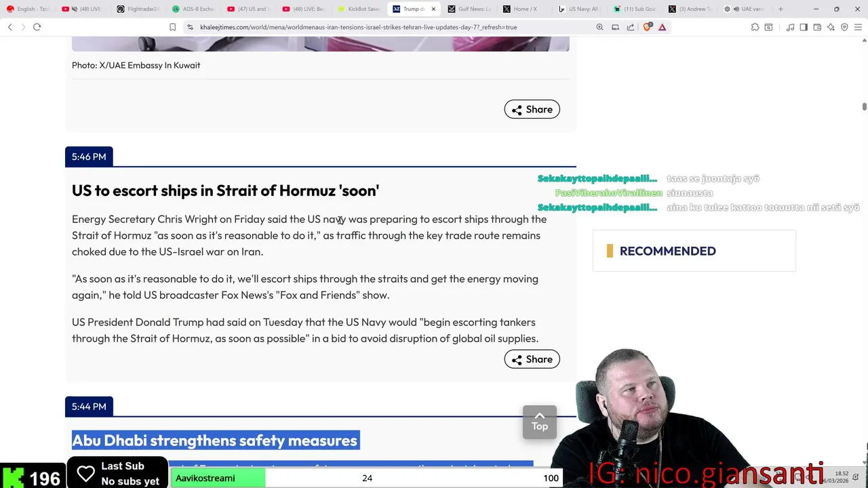Screen dimensions: 868x488
Task: Open the Brave Wallet icon
Action: (x=817, y=27)
